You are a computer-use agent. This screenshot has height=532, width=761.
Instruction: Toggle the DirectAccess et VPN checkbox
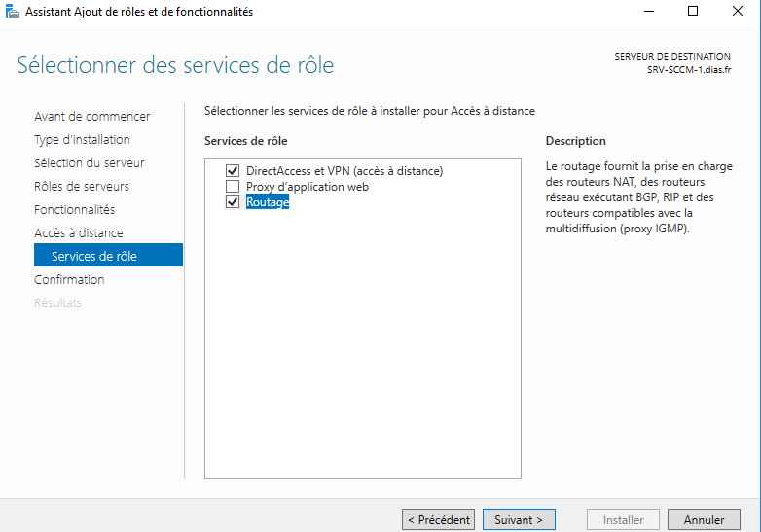pyautogui.click(x=232, y=171)
